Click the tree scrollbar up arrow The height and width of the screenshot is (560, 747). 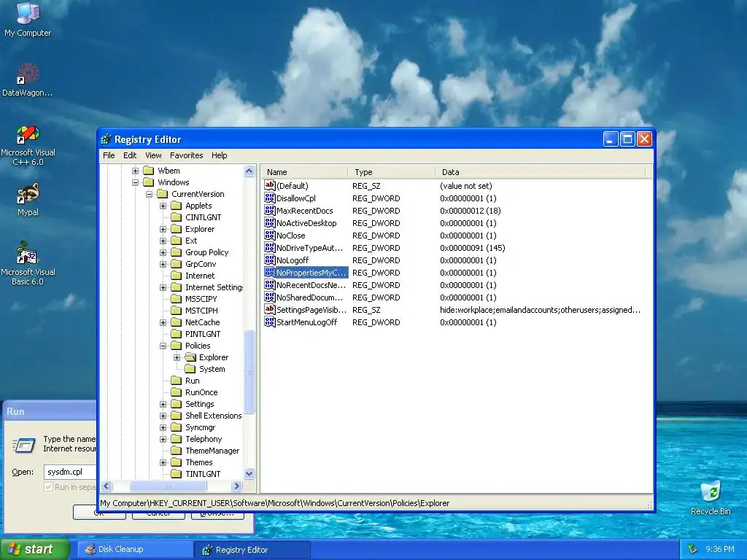(x=249, y=171)
